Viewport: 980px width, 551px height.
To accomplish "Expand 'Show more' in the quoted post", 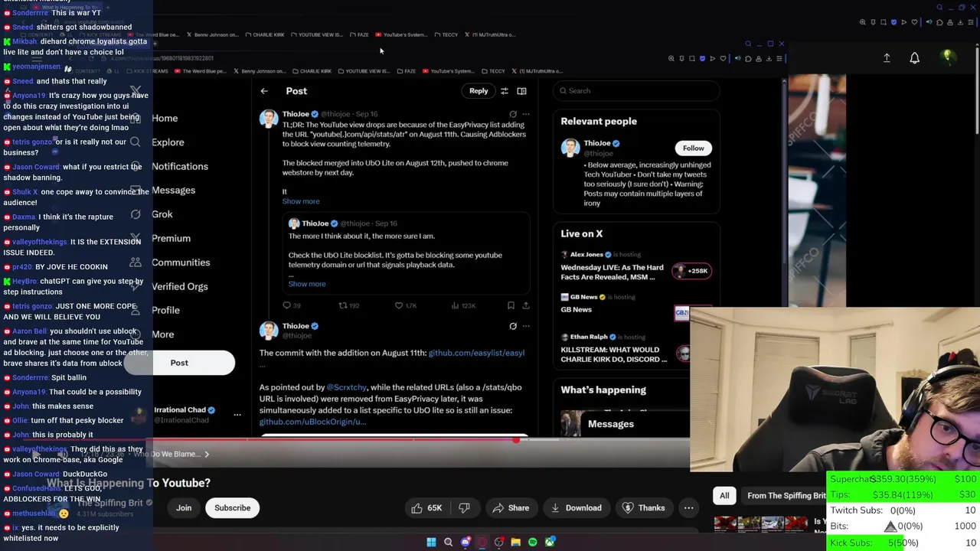I will [307, 284].
